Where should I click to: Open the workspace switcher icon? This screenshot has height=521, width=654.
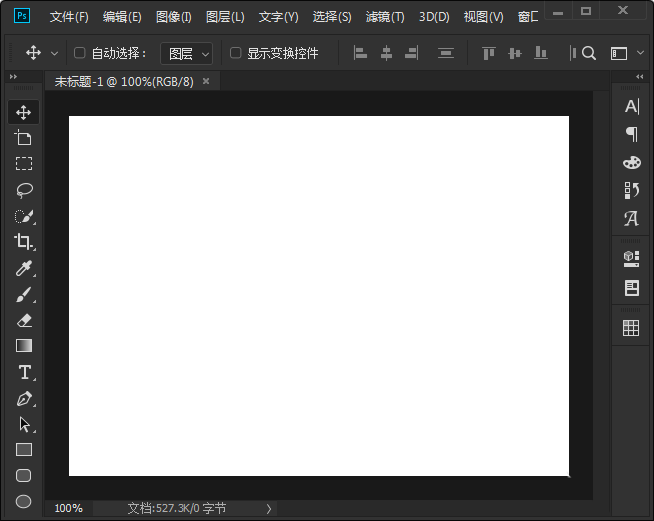coord(619,53)
